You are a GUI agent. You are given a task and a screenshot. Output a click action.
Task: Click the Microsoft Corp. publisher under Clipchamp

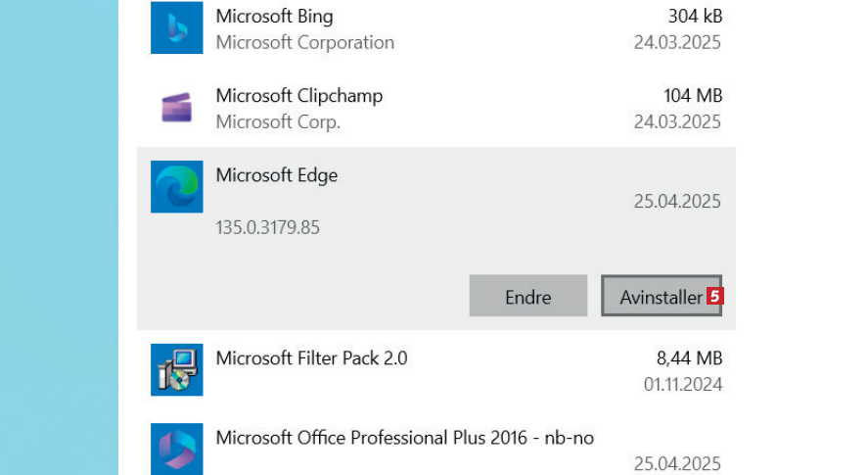(278, 122)
